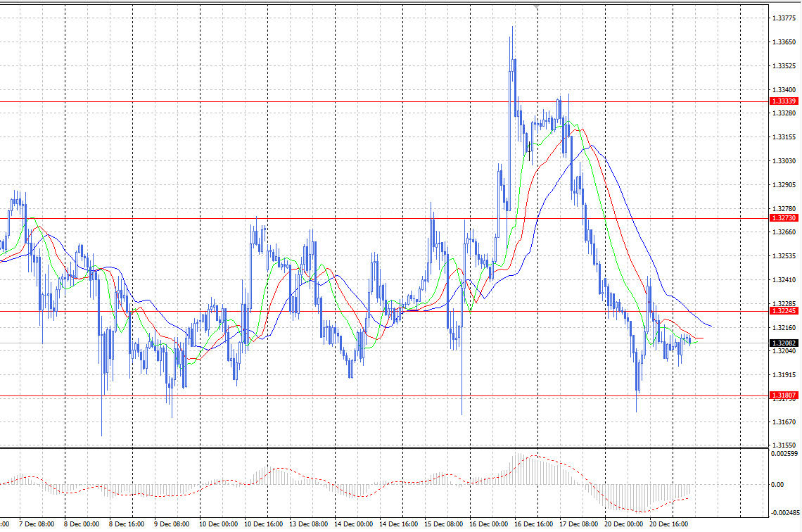The height and width of the screenshot is (532, 802).
Task: Click the 16 Dec 00:00 time label
Action: click(488, 524)
